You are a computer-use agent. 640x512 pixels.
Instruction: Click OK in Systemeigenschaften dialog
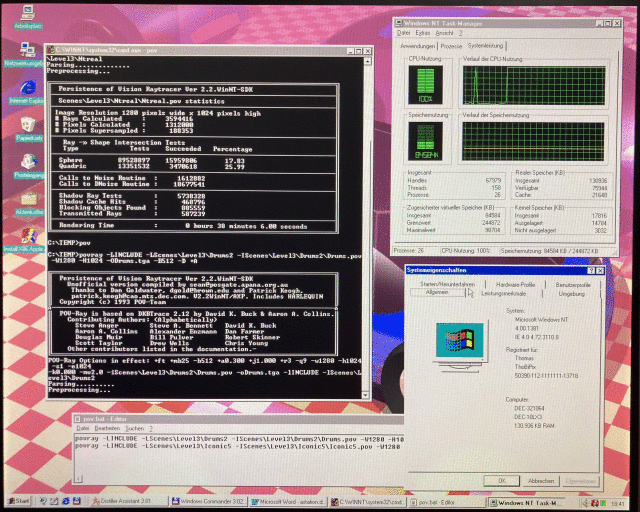click(x=502, y=481)
